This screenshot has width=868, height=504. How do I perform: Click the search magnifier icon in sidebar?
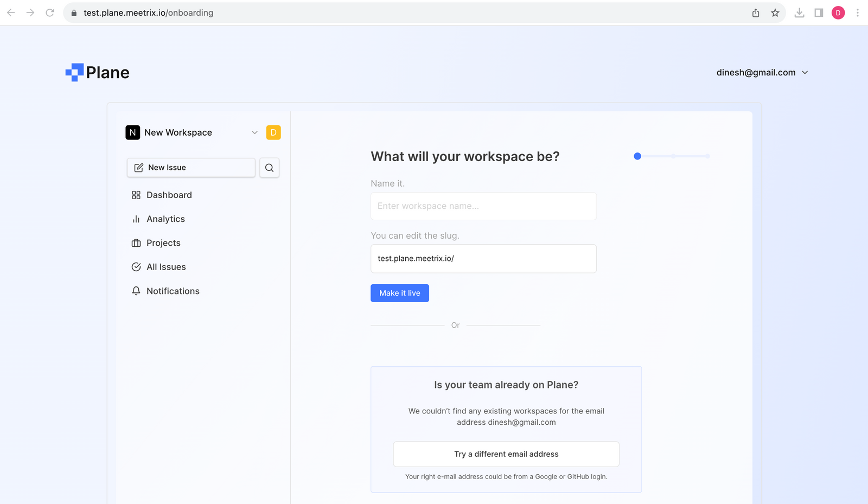[269, 168]
